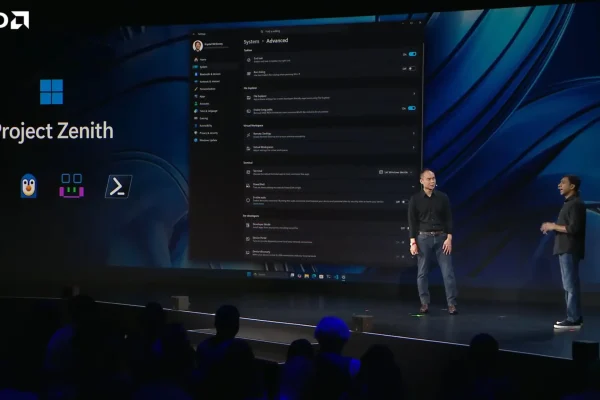Screen dimensions: 600x400
Task: Open Windows Update from the sidebar
Action: point(206,140)
